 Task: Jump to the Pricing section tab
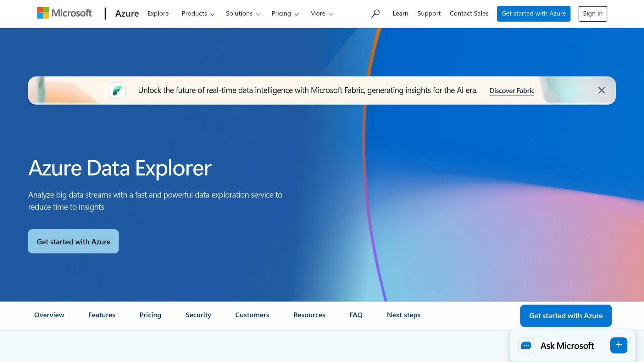tap(150, 315)
